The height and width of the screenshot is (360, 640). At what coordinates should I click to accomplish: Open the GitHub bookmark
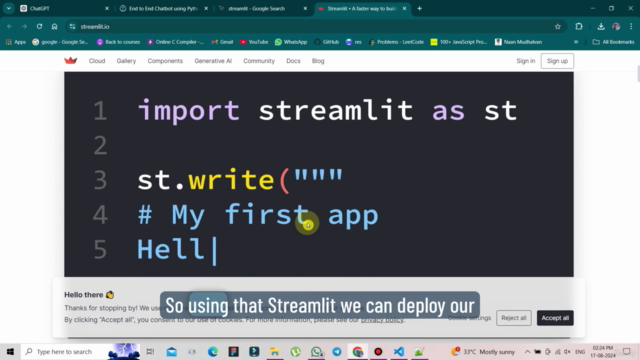[x=327, y=42]
